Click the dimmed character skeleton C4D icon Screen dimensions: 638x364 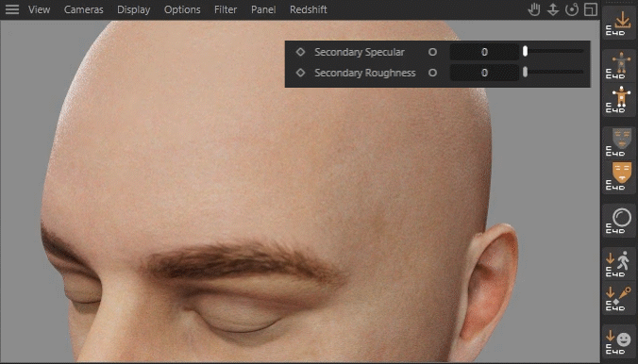[619, 65]
